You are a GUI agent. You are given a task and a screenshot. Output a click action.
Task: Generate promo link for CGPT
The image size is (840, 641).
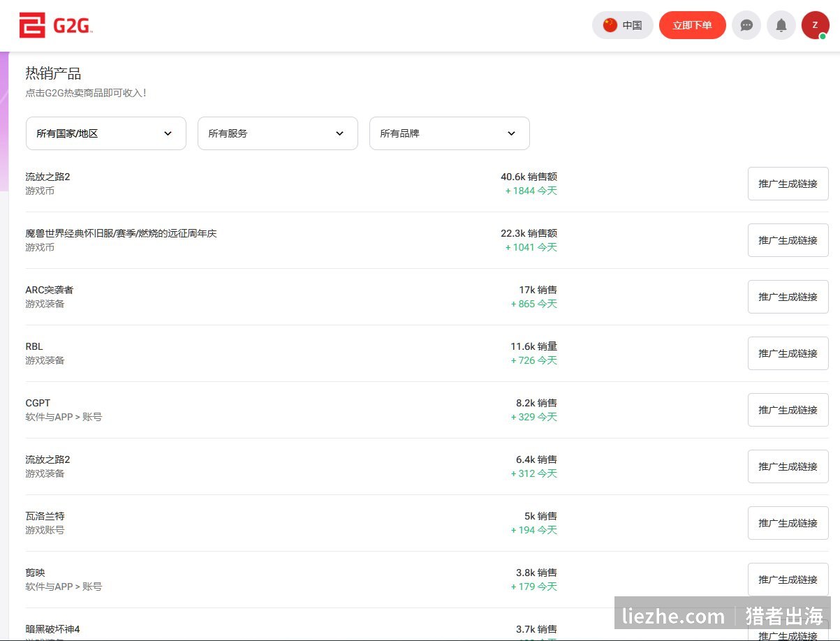[x=788, y=410]
